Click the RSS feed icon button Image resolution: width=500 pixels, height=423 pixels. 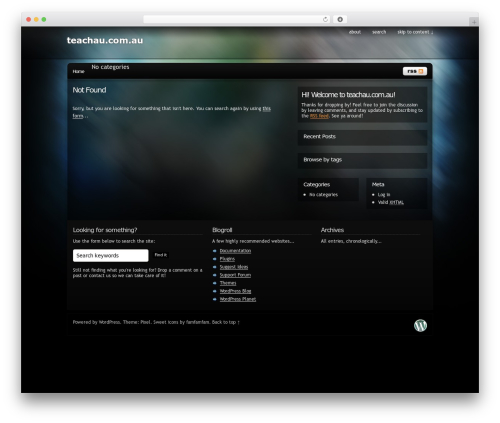point(415,71)
